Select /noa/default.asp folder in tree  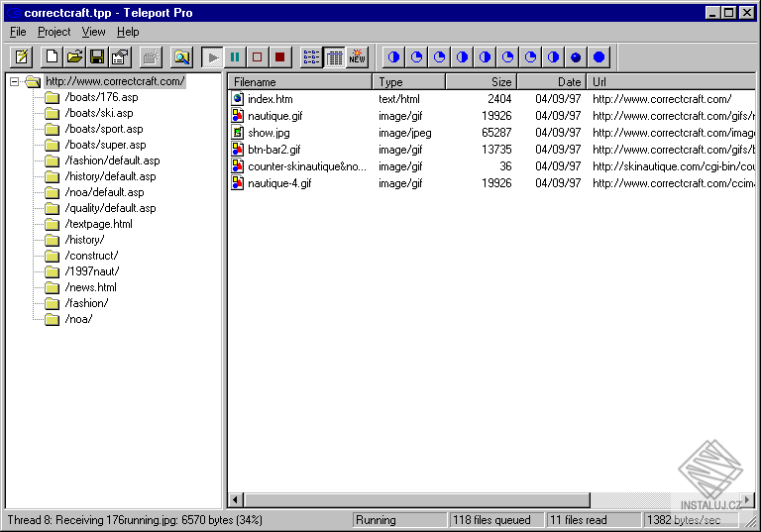(104, 192)
